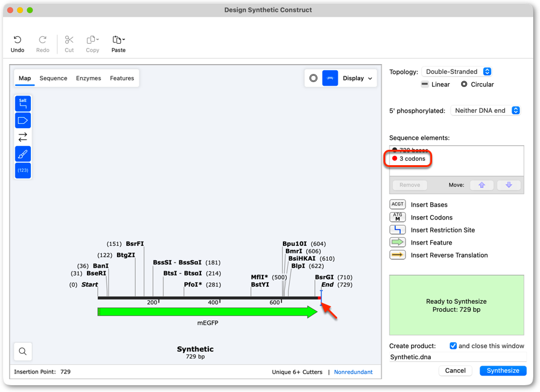Click the BtgZI (122) enzyme label
This screenshot has height=392, width=540.
point(116,255)
